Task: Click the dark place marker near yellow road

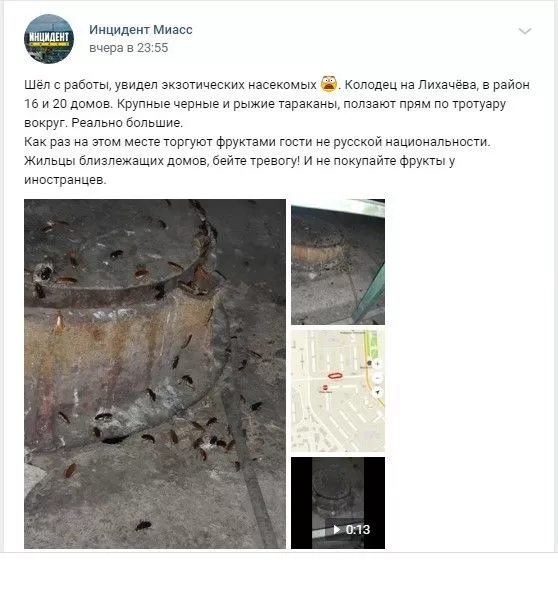Action: pos(369,363)
